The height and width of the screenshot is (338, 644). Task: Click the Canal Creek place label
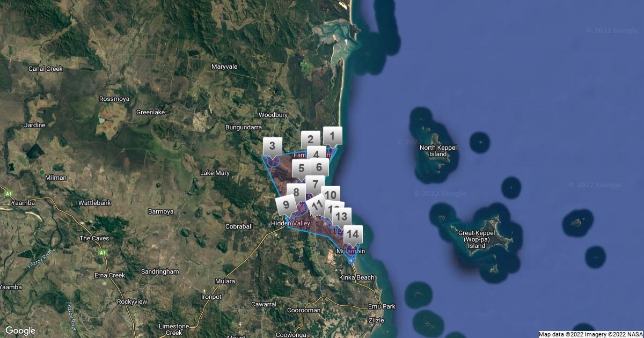click(46, 69)
